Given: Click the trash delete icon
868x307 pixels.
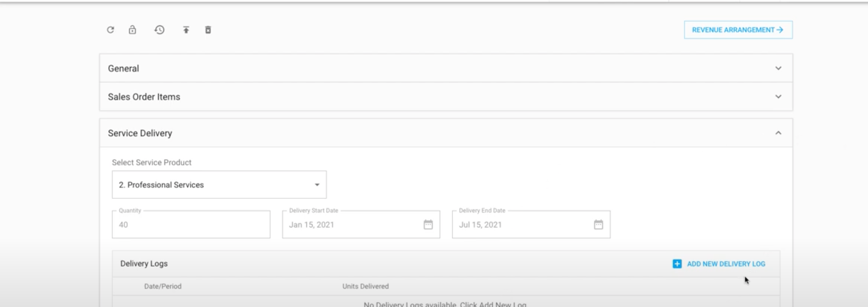Looking at the screenshot, I should [208, 30].
